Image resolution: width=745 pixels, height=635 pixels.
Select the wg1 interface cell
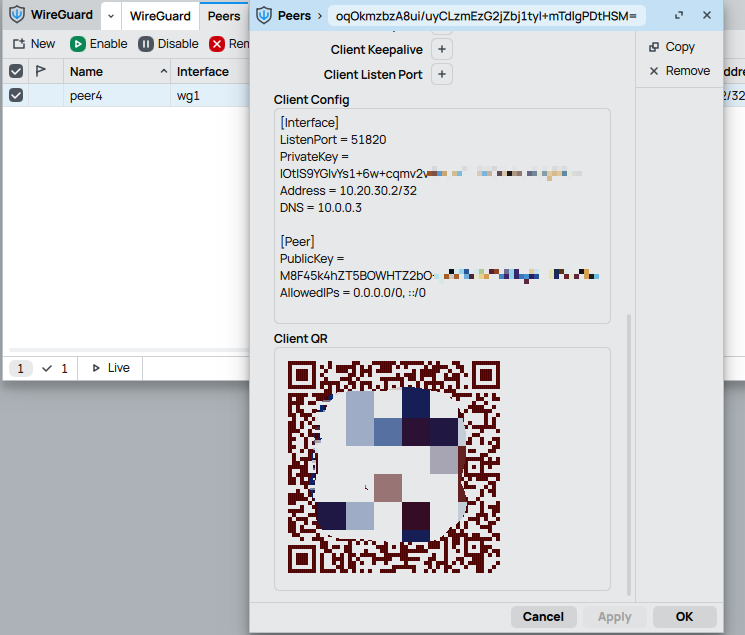point(188,96)
